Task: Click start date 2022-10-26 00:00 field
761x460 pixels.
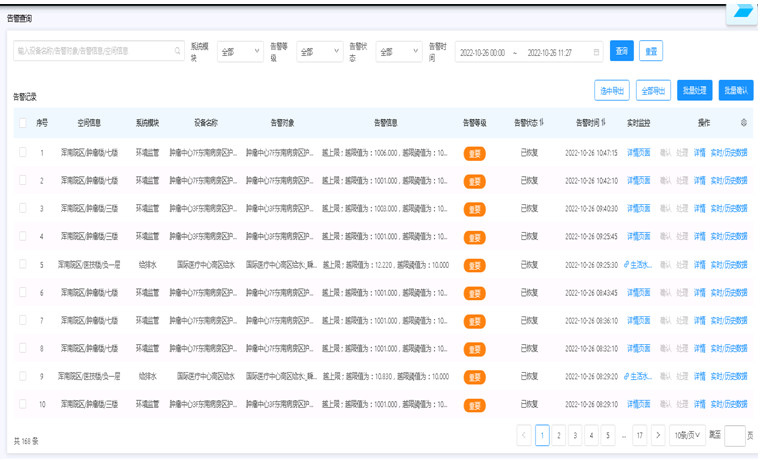Action: click(482, 52)
